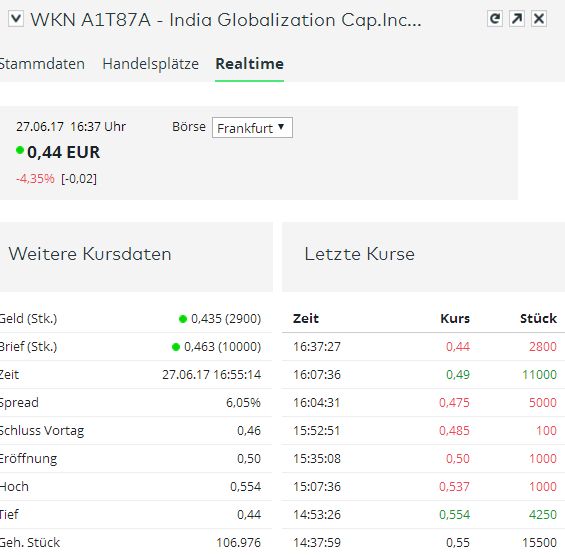Click the green dot beside 0,44 EUR
This screenshot has width=565, height=555.
point(20,150)
